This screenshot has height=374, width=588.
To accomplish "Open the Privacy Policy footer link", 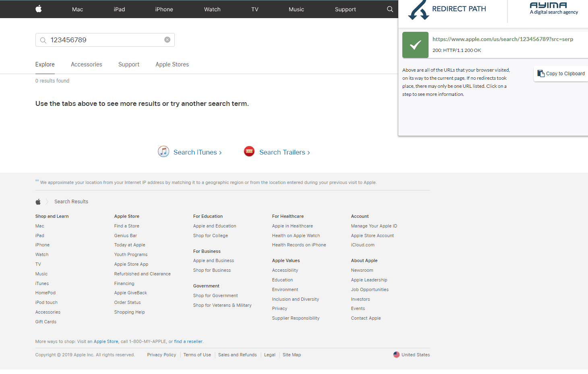I will click(161, 355).
